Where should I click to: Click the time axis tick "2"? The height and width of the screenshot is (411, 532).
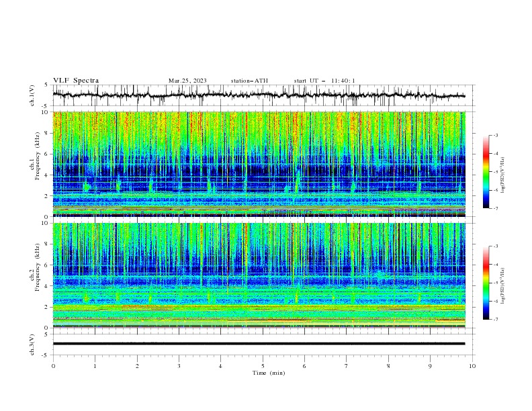click(138, 366)
